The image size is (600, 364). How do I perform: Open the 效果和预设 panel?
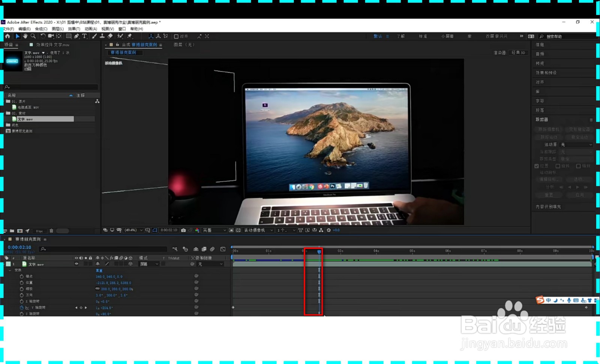pyautogui.click(x=546, y=73)
